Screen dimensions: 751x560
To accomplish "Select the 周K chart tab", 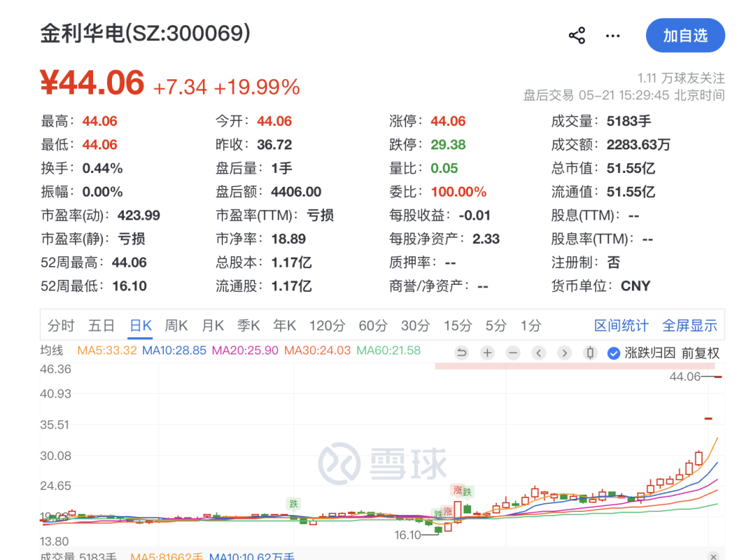I will coord(176,325).
